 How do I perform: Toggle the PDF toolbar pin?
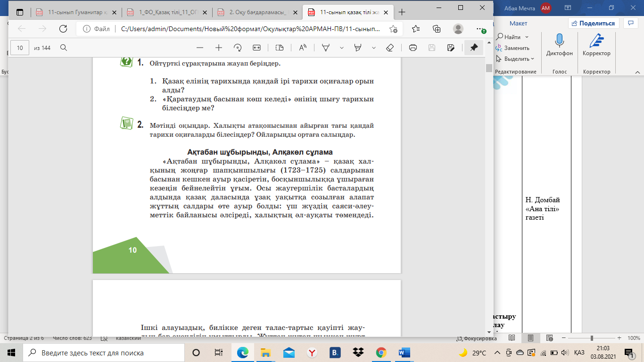[x=474, y=48]
